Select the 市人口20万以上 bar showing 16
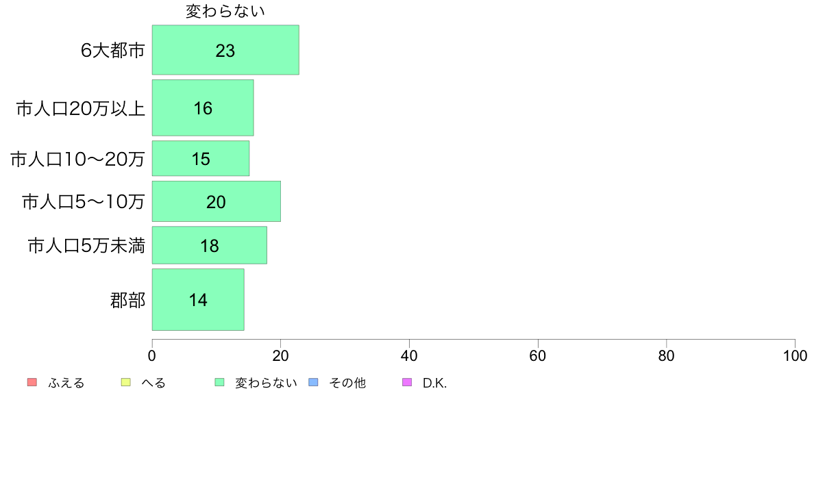814x504 pixels. coord(203,108)
